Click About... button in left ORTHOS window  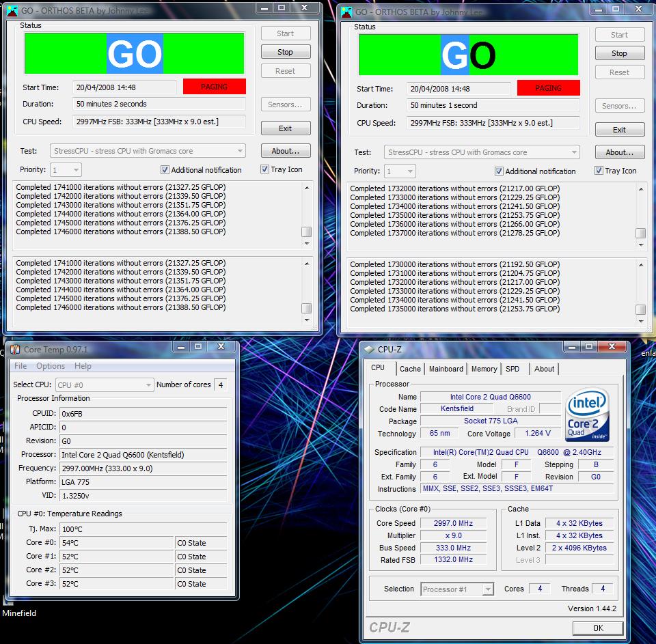click(x=286, y=151)
